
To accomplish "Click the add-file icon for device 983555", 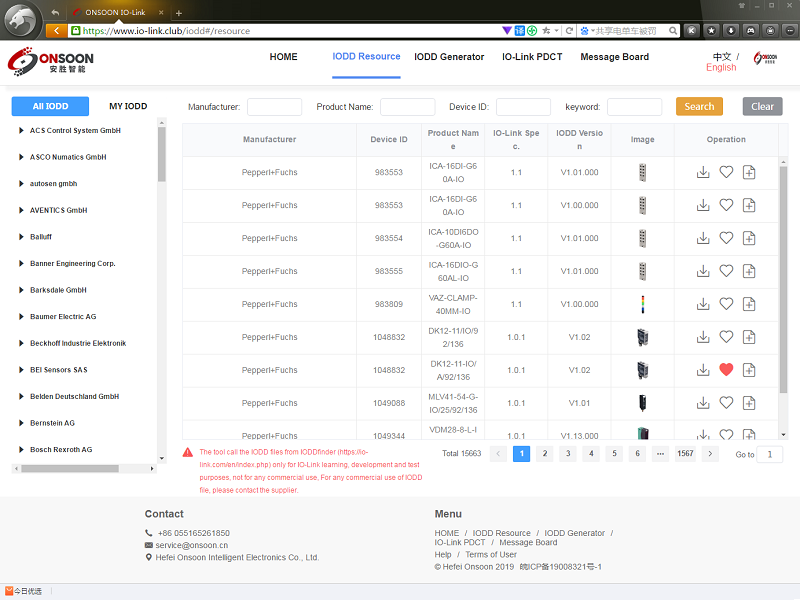I will click(x=749, y=271).
